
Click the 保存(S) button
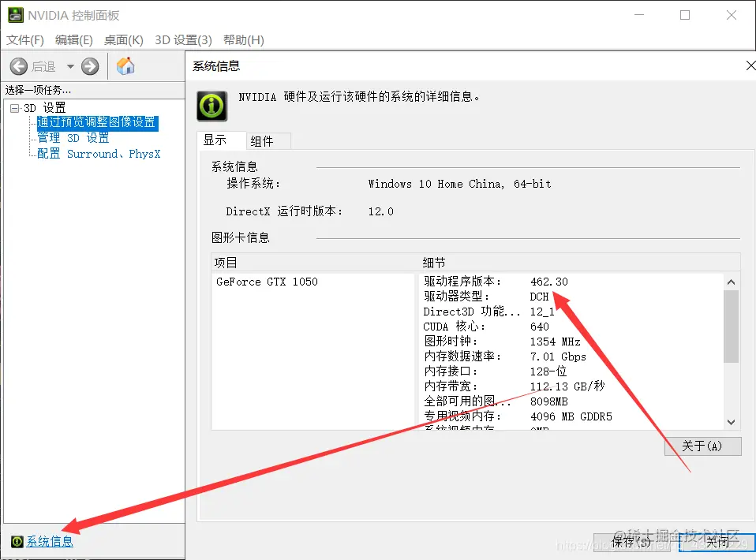631,542
